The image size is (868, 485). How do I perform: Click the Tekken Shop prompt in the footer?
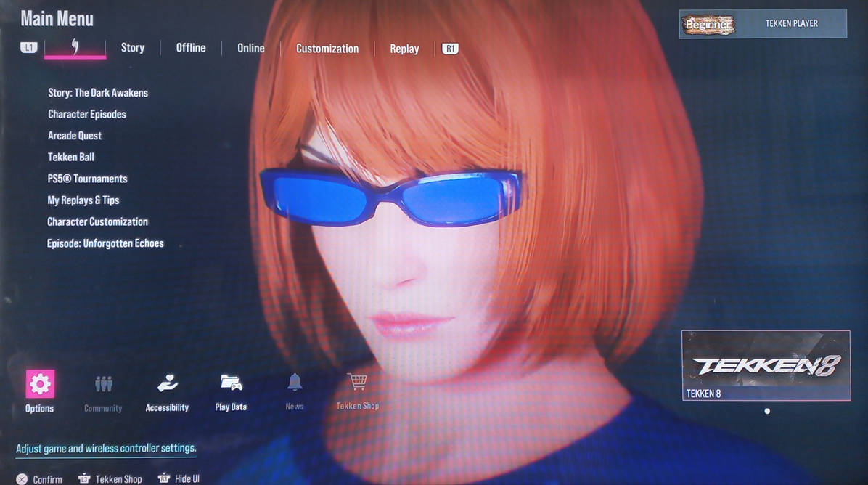(110, 478)
